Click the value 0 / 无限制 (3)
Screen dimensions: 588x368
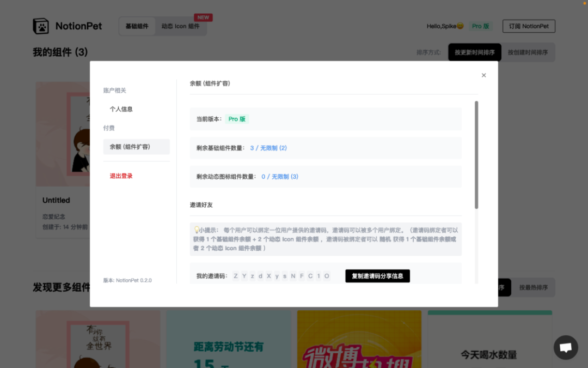tap(280, 177)
